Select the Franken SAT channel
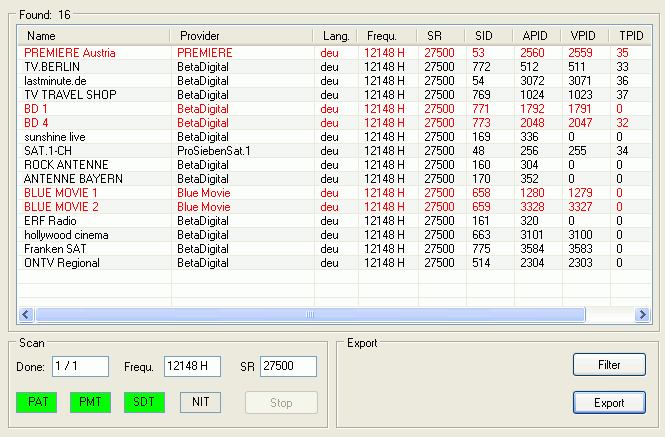Screen dimensions: 665x437 [335, 249]
